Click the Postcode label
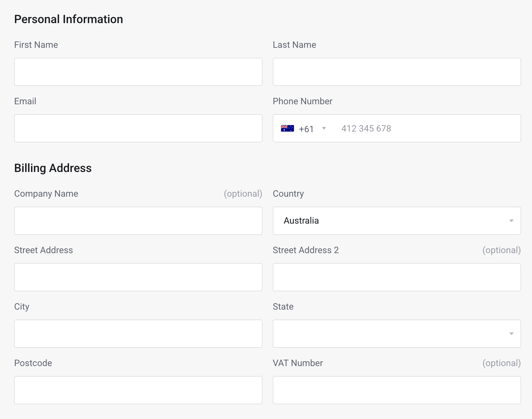The image size is (532, 419). coord(33,363)
